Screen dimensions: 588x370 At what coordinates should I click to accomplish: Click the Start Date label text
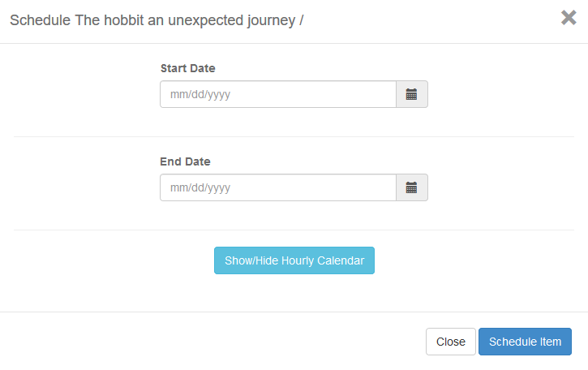pos(187,68)
